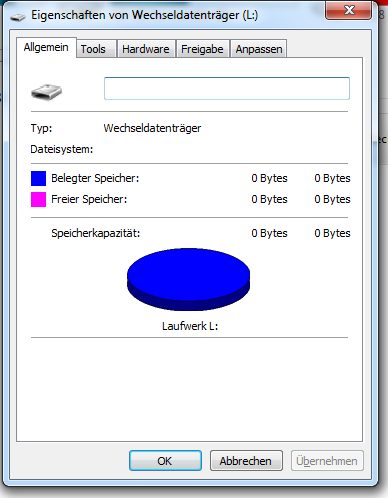Click the Laufwerk L: label under chart

pyautogui.click(x=190, y=326)
